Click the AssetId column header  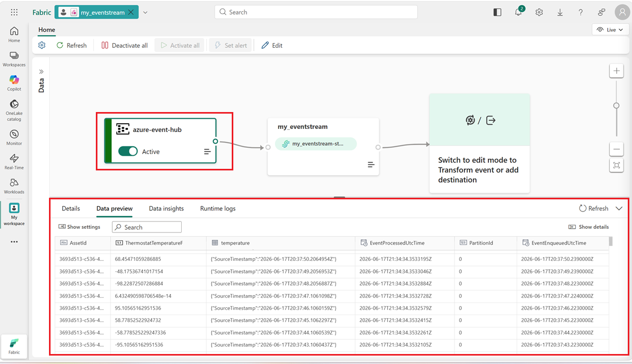pyautogui.click(x=83, y=243)
